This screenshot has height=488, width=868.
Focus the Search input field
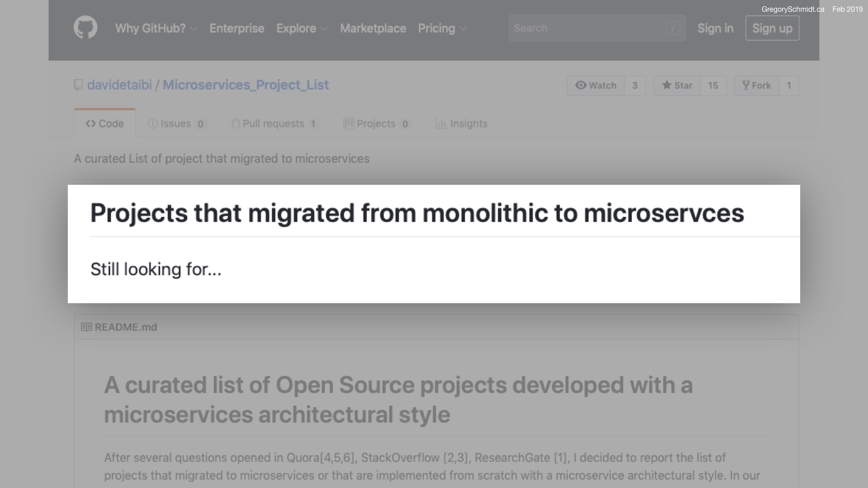point(597,28)
